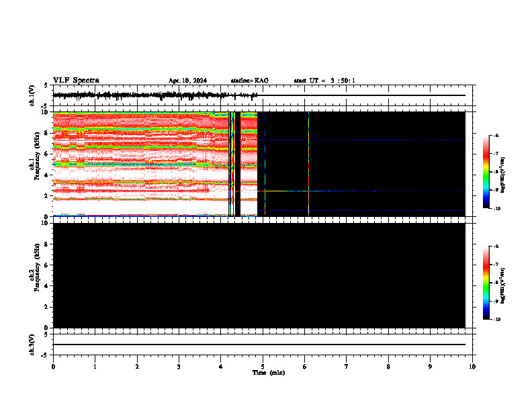Click tick label "9" on the Time axis

(430, 366)
